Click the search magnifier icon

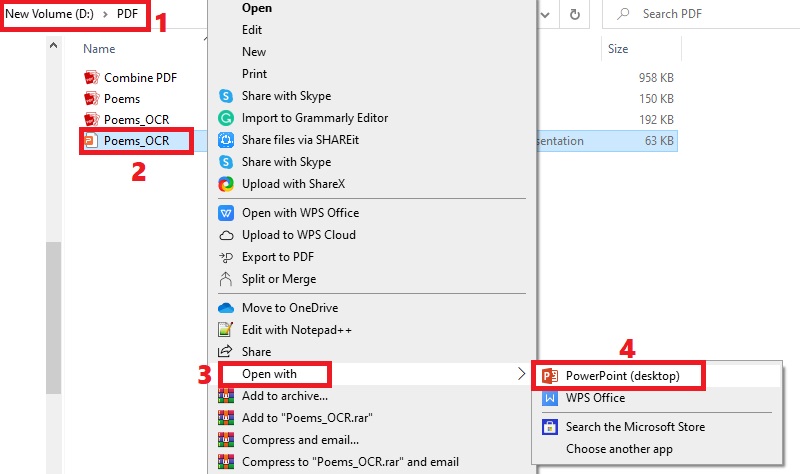pos(623,14)
